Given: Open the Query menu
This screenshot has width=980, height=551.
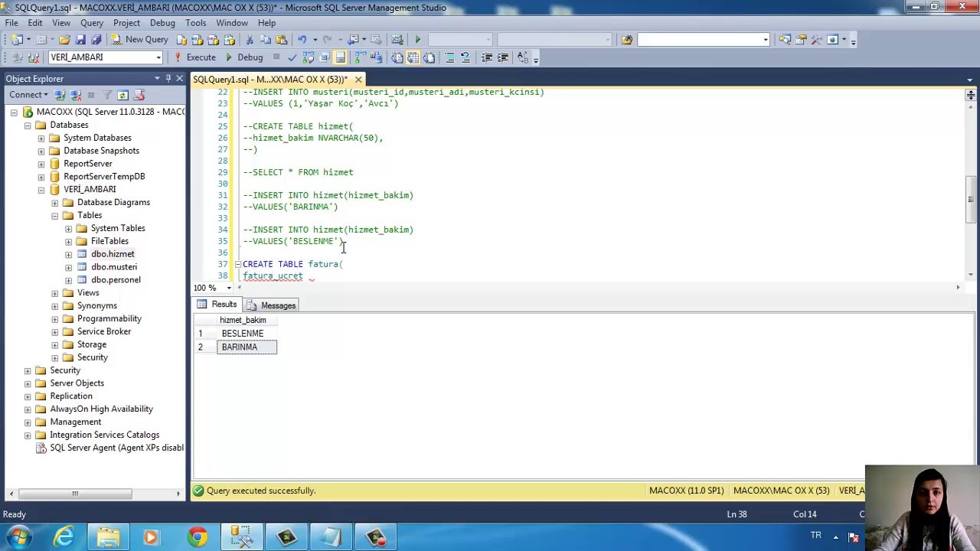Looking at the screenshot, I should tap(92, 23).
